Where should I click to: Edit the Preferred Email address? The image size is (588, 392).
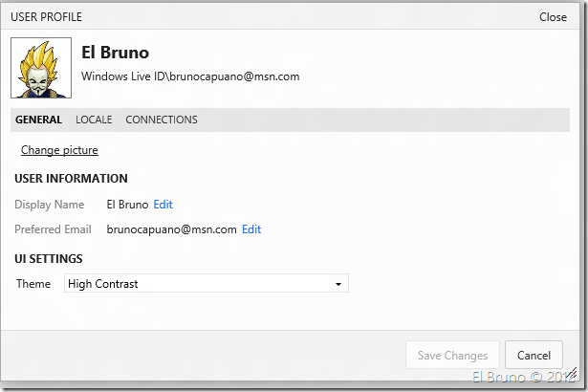tap(251, 229)
